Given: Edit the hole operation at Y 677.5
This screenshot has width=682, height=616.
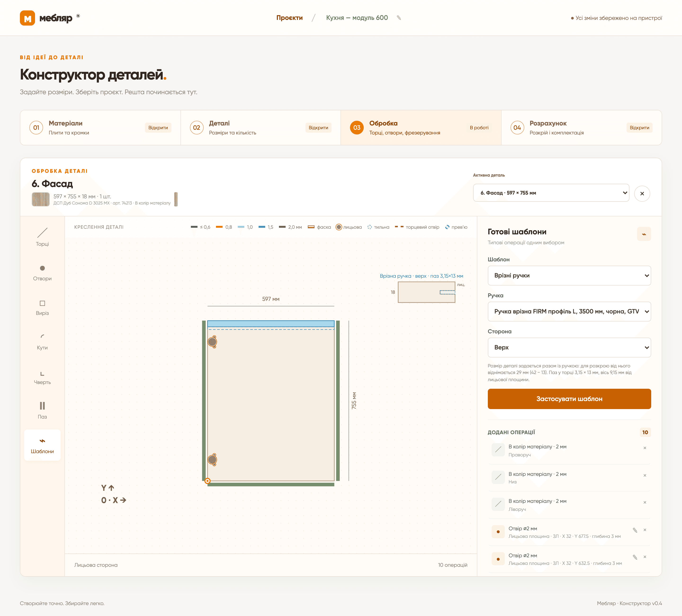Looking at the screenshot, I should (635, 530).
